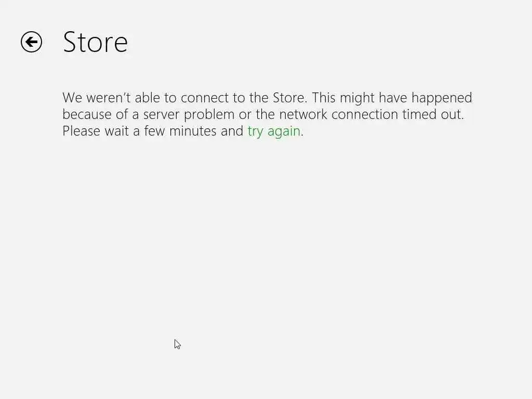
Task: Click the green 'try again' link
Action: pos(274,131)
